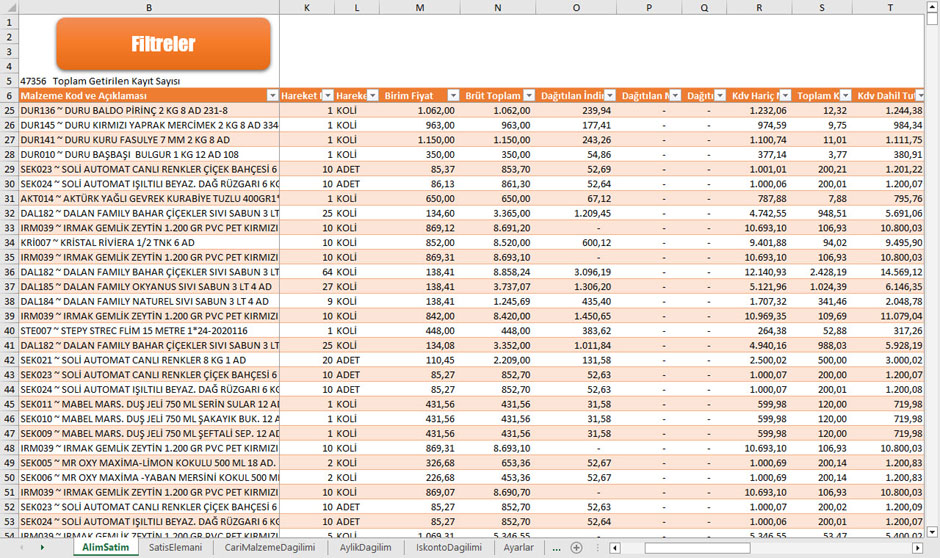Screen dimensions: 940x558
Task: Click Birim Fiyat value 110,45
Action: (x=420, y=360)
